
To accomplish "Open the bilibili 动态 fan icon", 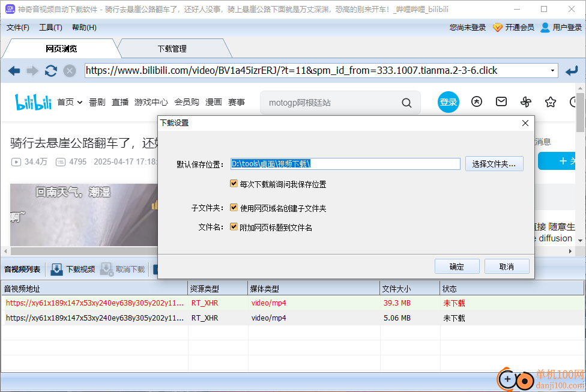I will coord(526,101).
